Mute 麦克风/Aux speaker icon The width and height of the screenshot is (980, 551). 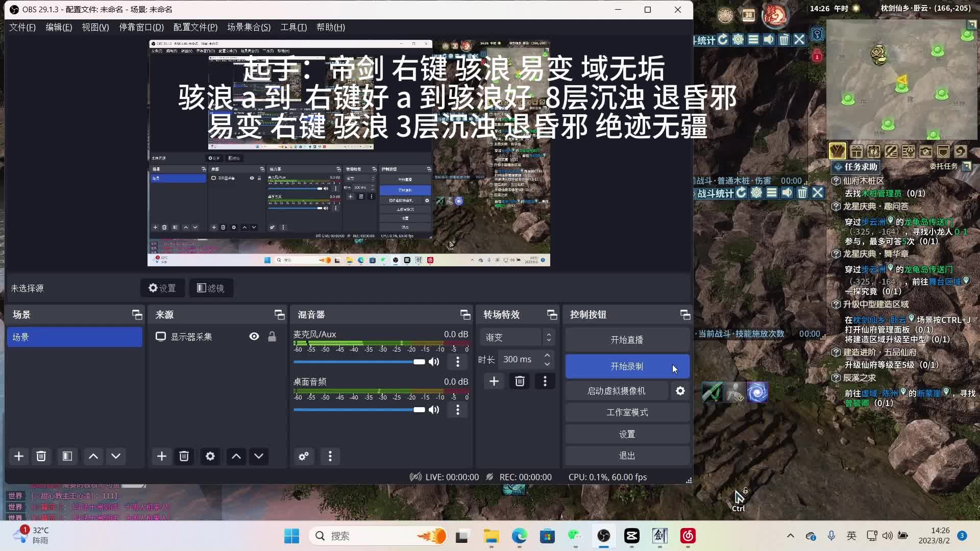(x=434, y=362)
